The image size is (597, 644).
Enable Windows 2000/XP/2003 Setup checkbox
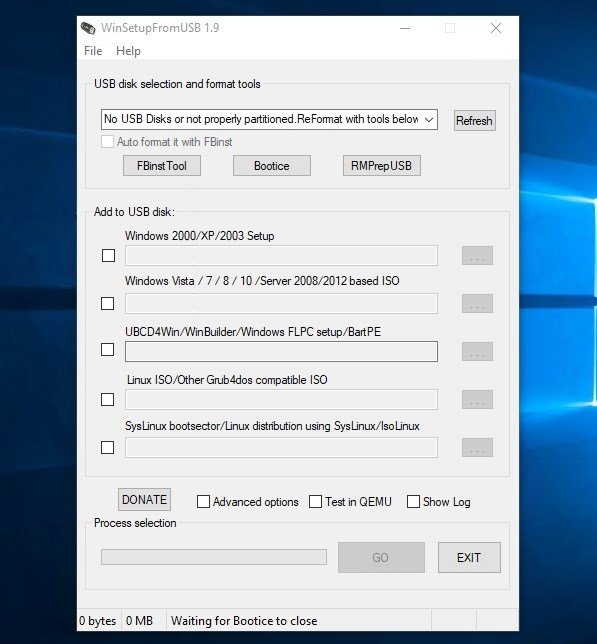108,255
